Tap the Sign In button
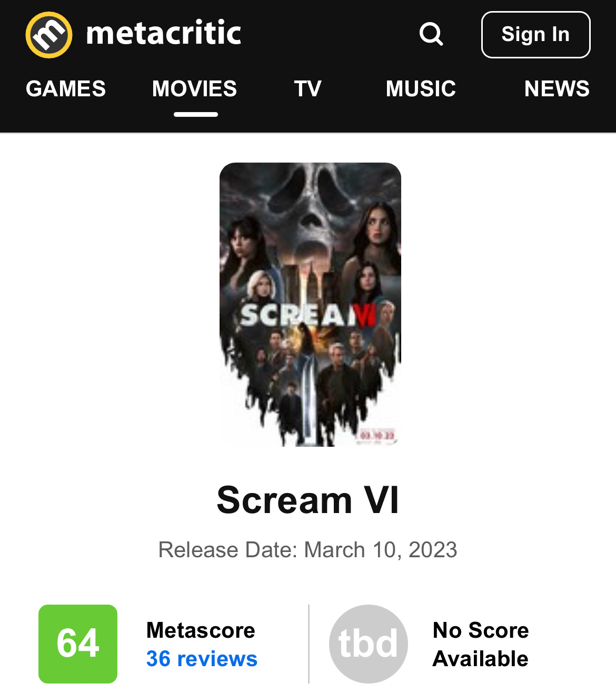616x693 pixels. [x=535, y=35]
